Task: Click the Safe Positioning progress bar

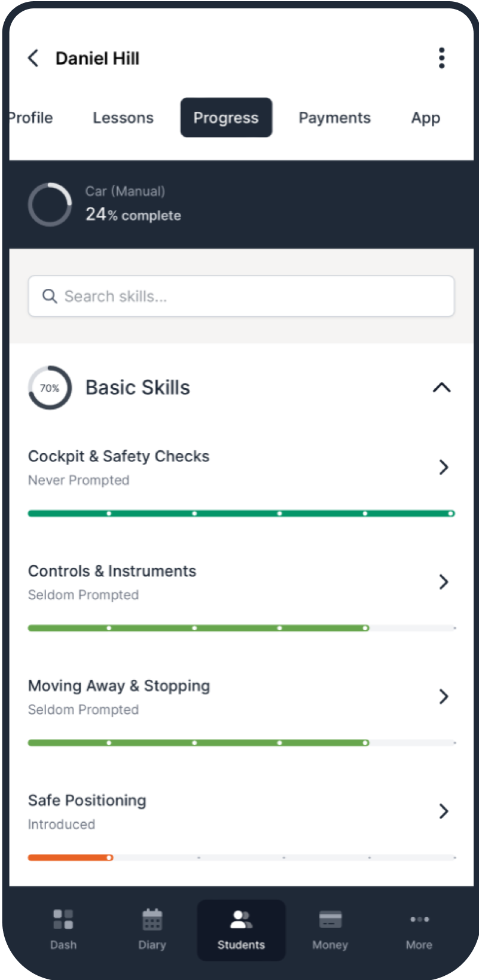Action: (241, 857)
